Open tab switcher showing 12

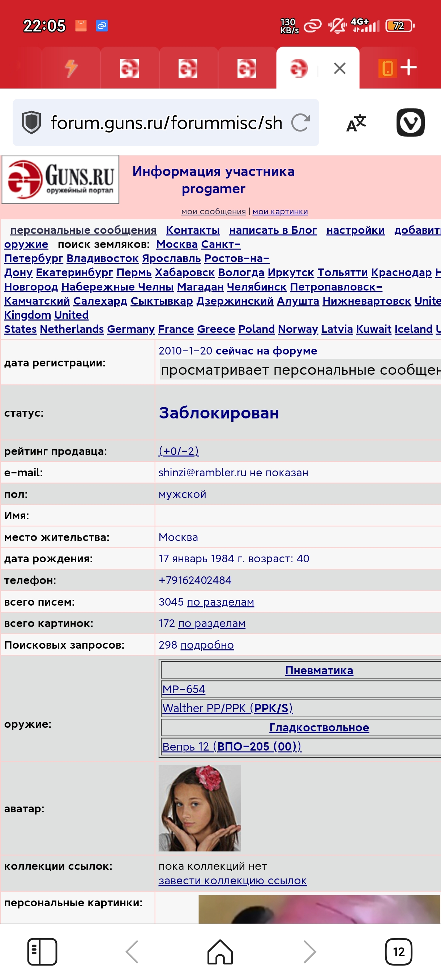pos(398,952)
